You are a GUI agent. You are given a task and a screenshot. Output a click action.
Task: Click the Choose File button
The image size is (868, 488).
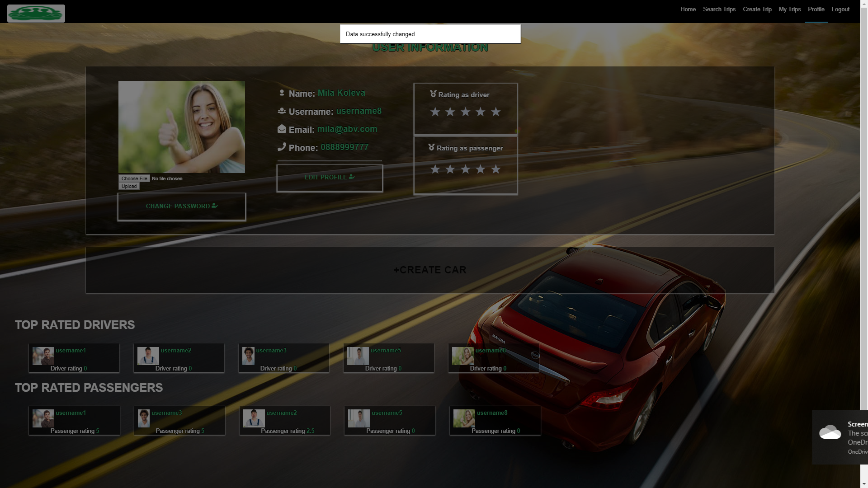[x=134, y=178]
